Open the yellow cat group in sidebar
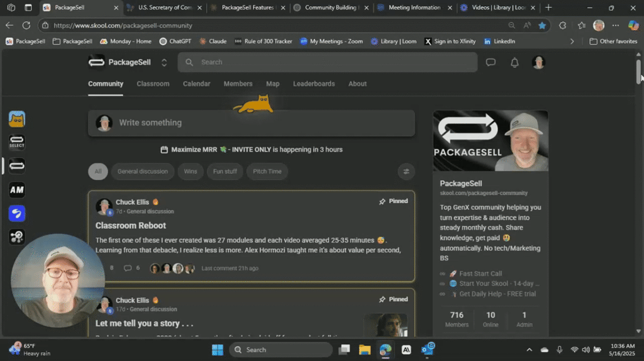The width and height of the screenshot is (644, 361). pos(17,119)
